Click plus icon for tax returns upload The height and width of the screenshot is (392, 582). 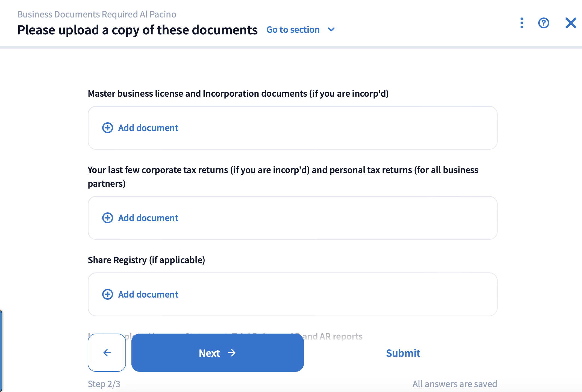[x=107, y=218]
